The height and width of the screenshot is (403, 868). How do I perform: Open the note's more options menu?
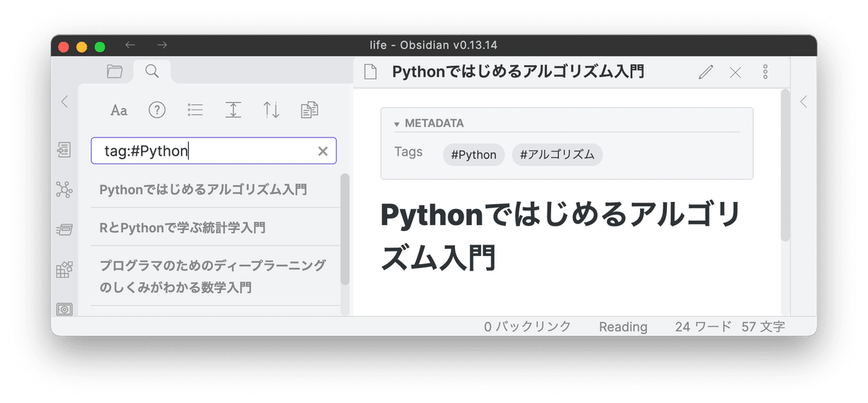765,72
